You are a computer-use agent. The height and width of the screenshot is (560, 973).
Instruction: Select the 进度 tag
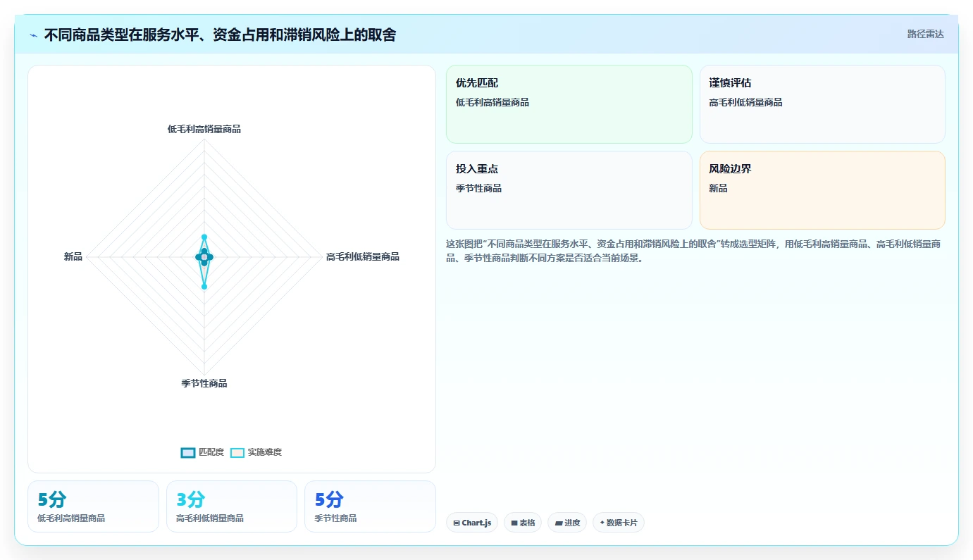coord(567,523)
